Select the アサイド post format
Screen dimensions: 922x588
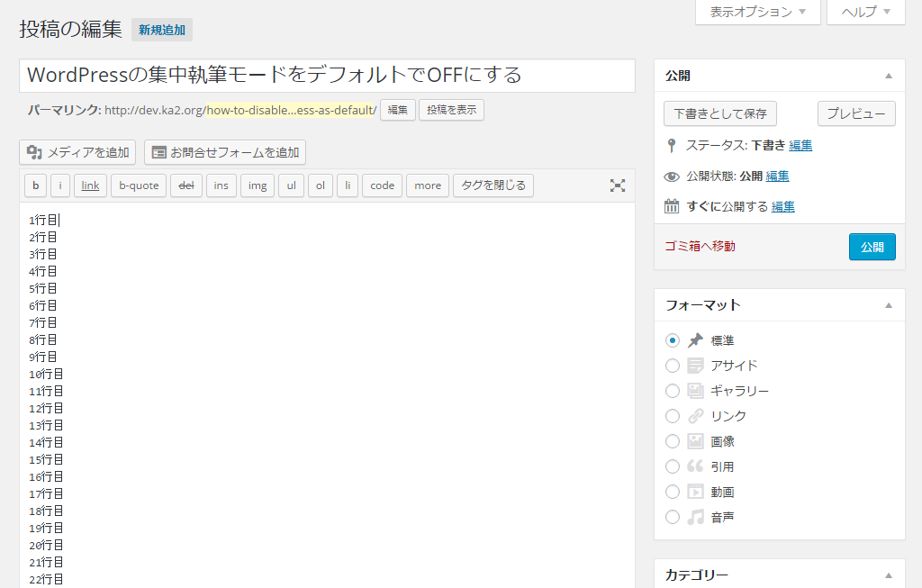673,365
